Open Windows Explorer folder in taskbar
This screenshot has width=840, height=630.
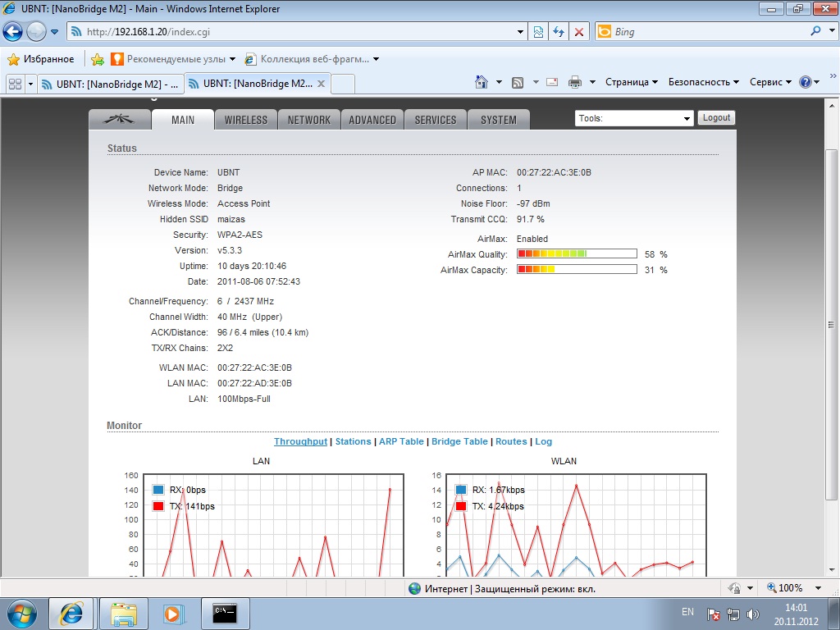(x=123, y=614)
